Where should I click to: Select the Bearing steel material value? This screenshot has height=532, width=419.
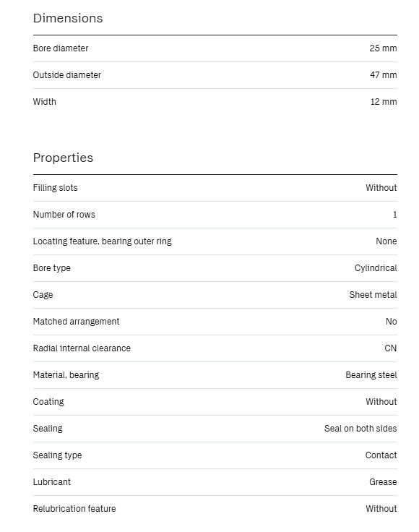coord(371,375)
